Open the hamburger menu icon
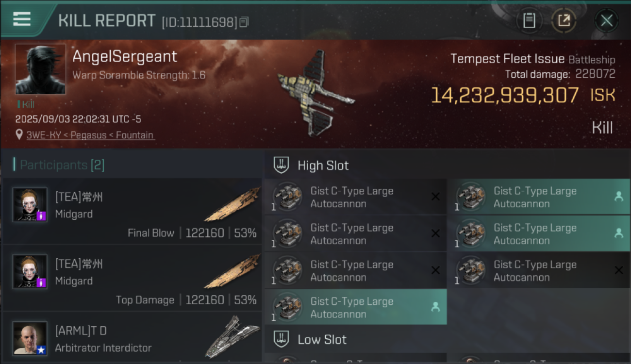This screenshot has height=364, width=631. 22,19
